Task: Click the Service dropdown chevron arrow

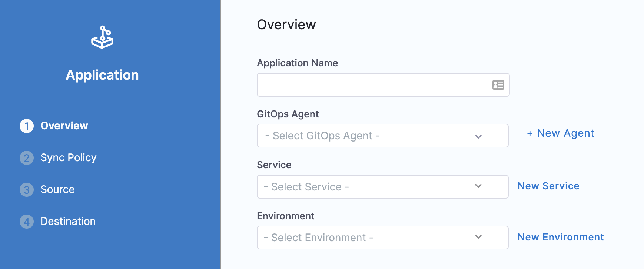Action: click(x=478, y=186)
